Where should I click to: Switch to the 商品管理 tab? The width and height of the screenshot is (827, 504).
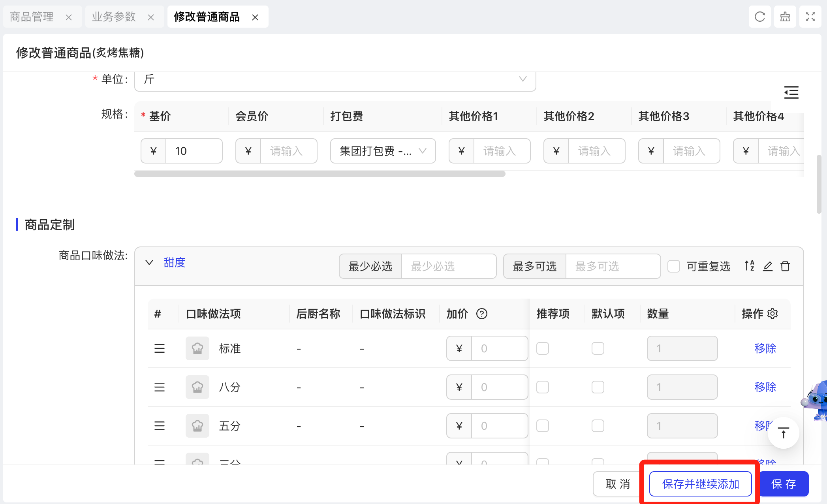32,17
